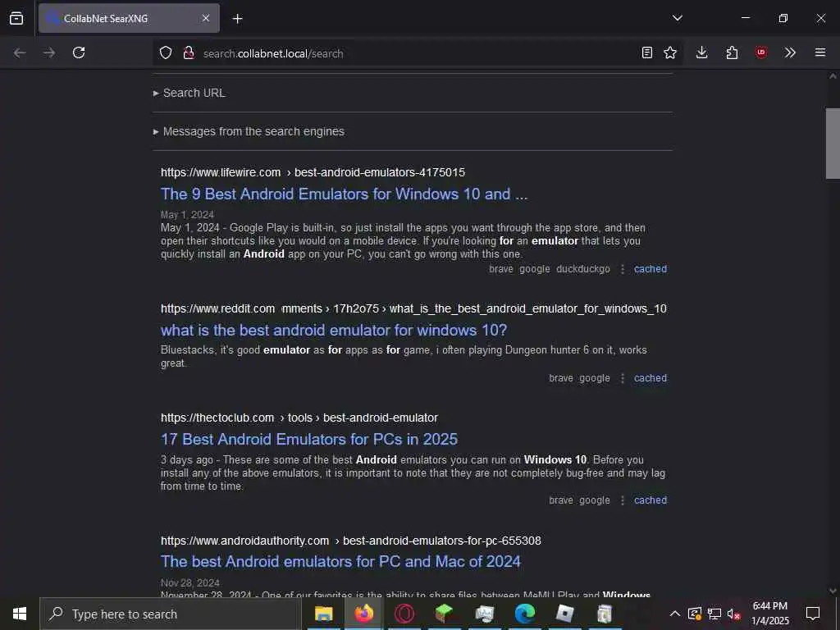Open the list all tabs dropdown arrow
The image size is (840, 630).
[677, 18]
